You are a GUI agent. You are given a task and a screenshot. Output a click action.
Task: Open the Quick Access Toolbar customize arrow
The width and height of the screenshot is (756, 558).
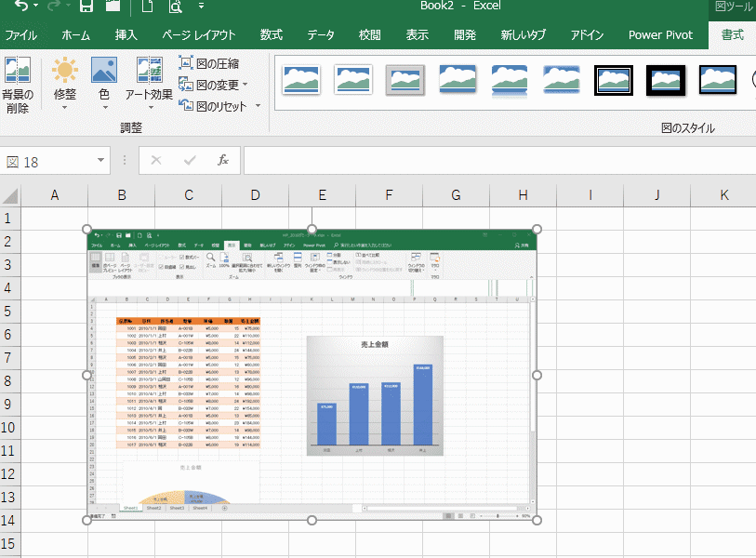click(201, 6)
